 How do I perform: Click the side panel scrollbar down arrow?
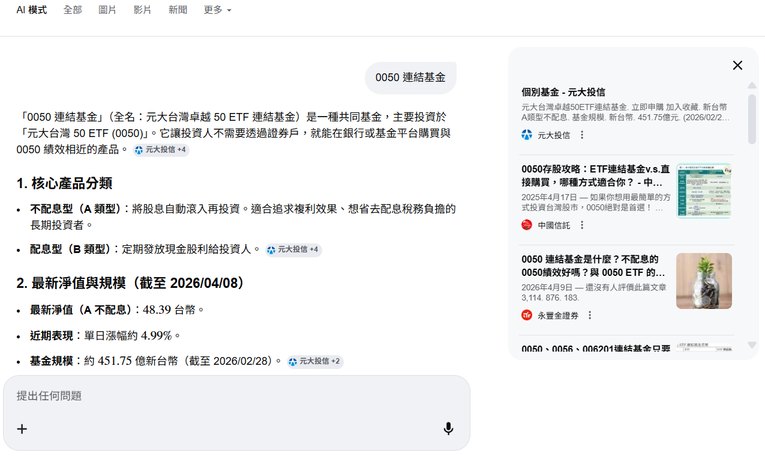pos(752,345)
